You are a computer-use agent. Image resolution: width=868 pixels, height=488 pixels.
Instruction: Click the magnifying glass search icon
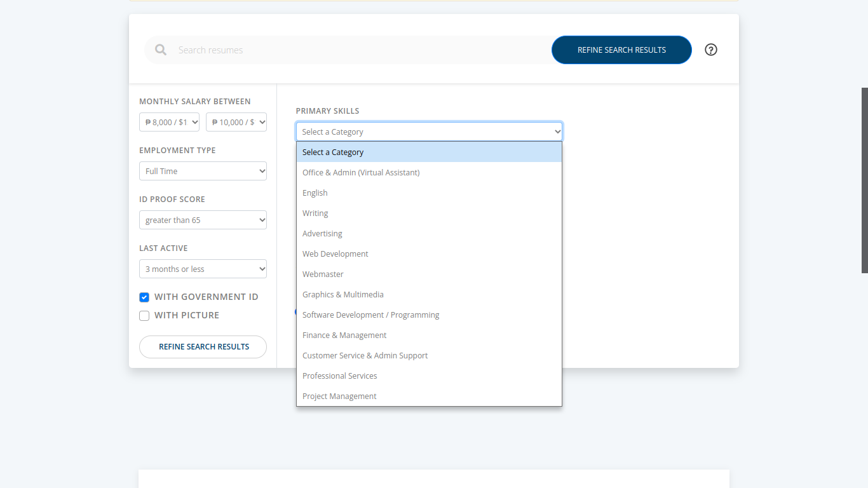(161, 50)
